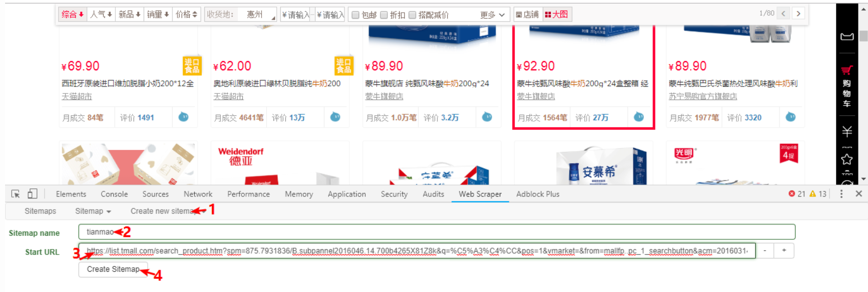Click the coupon icon atop black sidebar
The height and width of the screenshot is (292, 868).
click(x=847, y=37)
